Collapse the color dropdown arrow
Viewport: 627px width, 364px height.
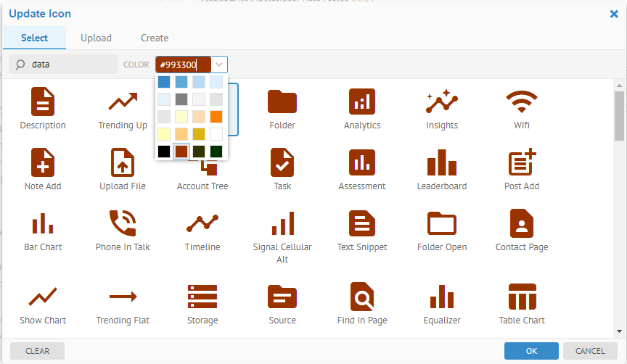pyautogui.click(x=219, y=65)
